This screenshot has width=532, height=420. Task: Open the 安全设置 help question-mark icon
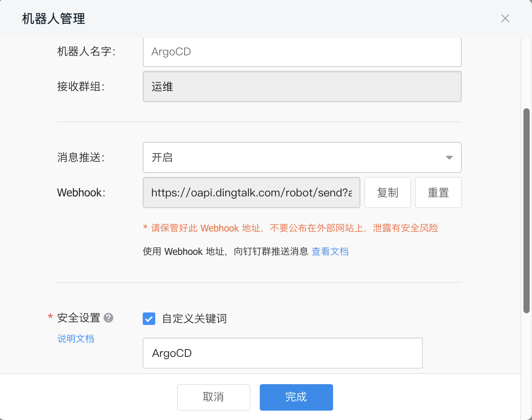pos(108,318)
